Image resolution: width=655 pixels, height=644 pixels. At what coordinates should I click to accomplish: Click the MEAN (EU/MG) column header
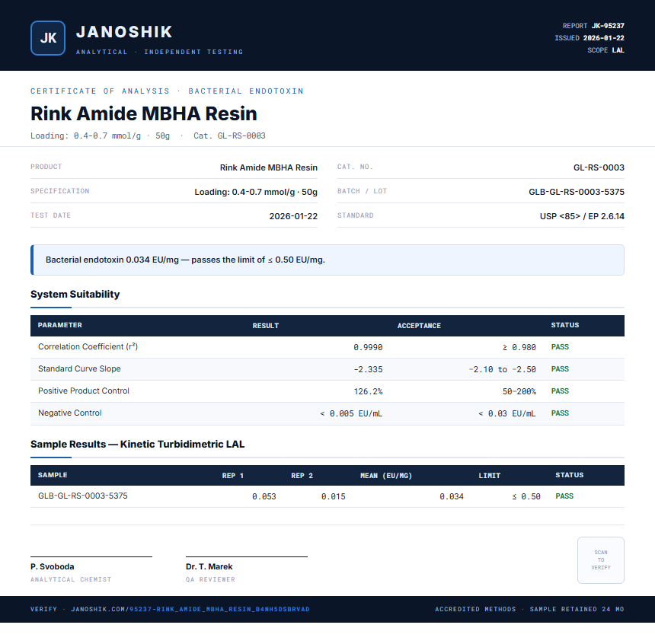click(386, 476)
